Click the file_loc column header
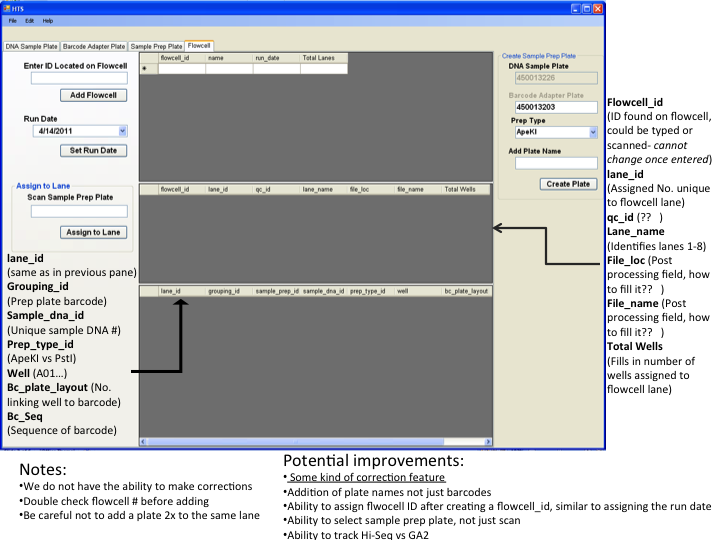The image size is (720, 540). coord(371,189)
